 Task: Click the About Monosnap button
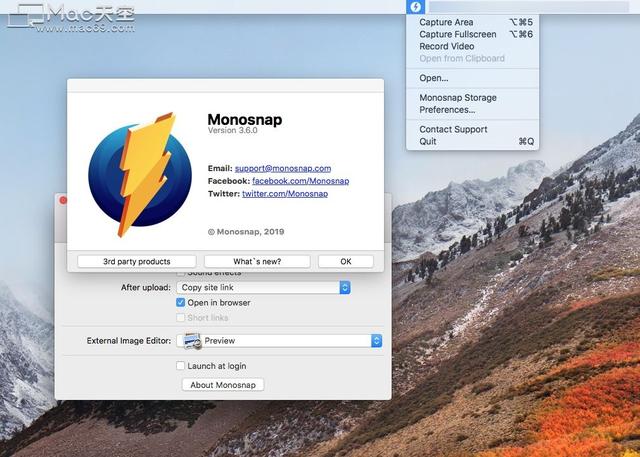[223, 385]
